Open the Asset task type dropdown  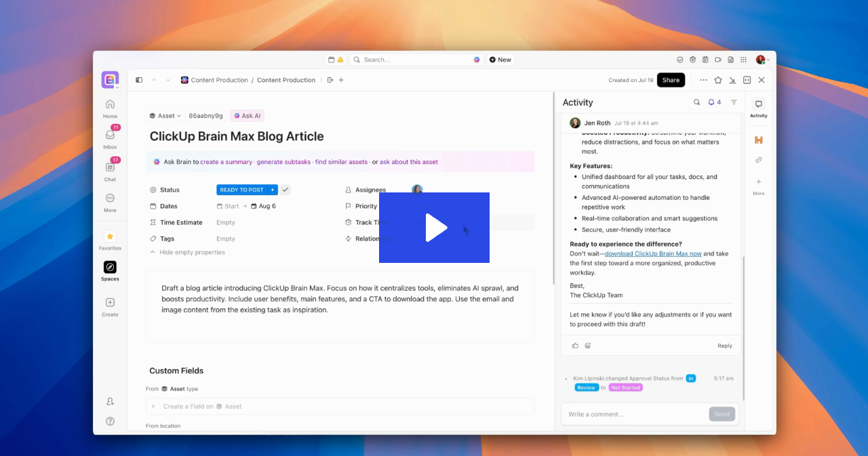tap(165, 116)
